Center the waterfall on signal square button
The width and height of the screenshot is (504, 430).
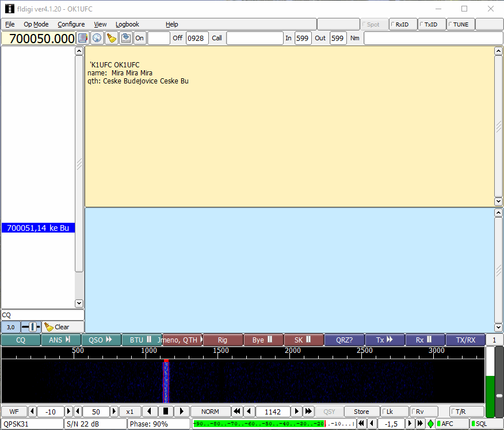tap(166, 412)
